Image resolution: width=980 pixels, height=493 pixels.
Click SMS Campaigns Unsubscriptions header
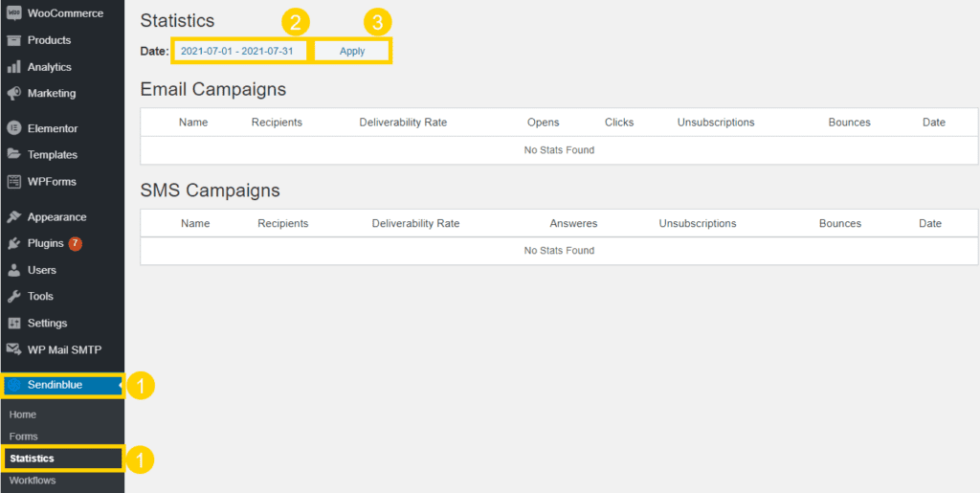(x=698, y=223)
